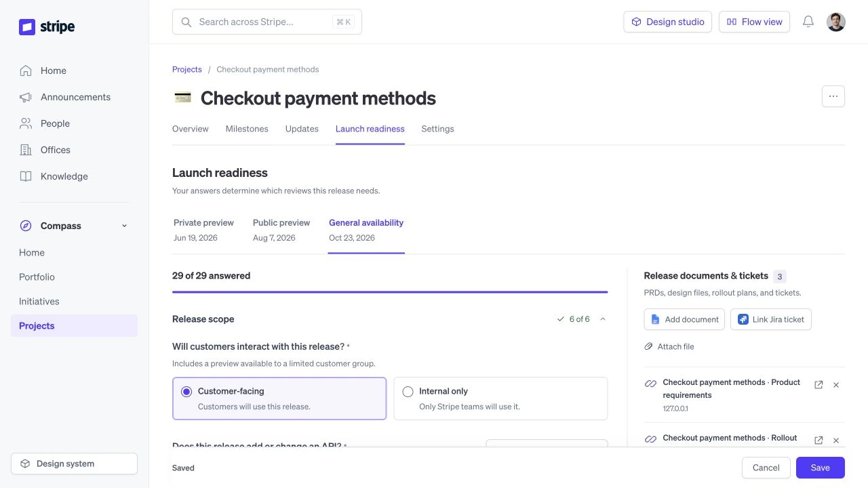868x488 pixels.
Task: Click Add document button
Action: (x=684, y=319)
